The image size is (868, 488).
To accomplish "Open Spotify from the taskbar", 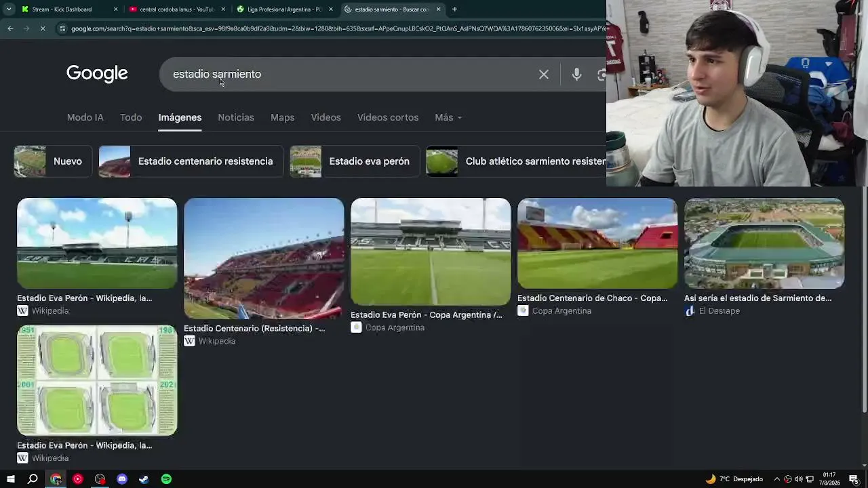I will [x=166, y=479].
